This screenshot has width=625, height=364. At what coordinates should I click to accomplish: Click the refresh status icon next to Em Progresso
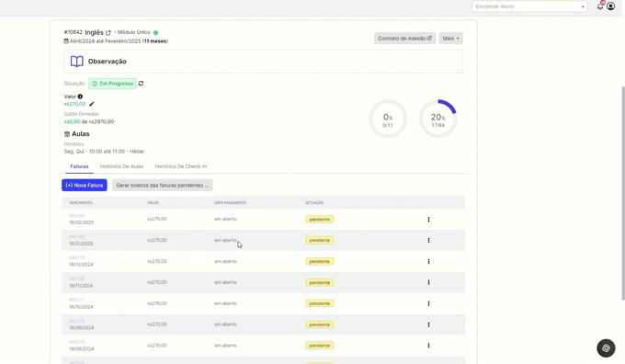[x=142, y=84]
